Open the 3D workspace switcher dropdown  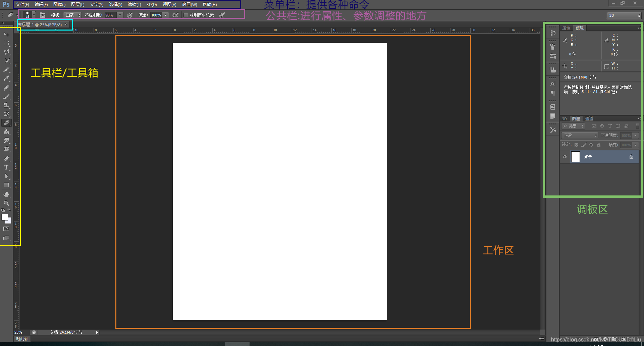click(624, 15)
